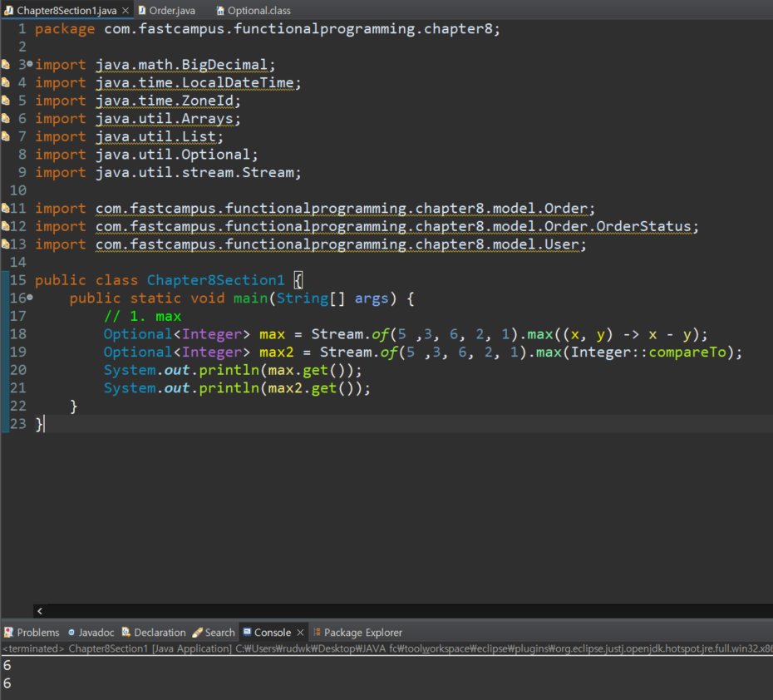Click the warning marker on line 13
The image size is (773, 700).
tap(6, 244)
